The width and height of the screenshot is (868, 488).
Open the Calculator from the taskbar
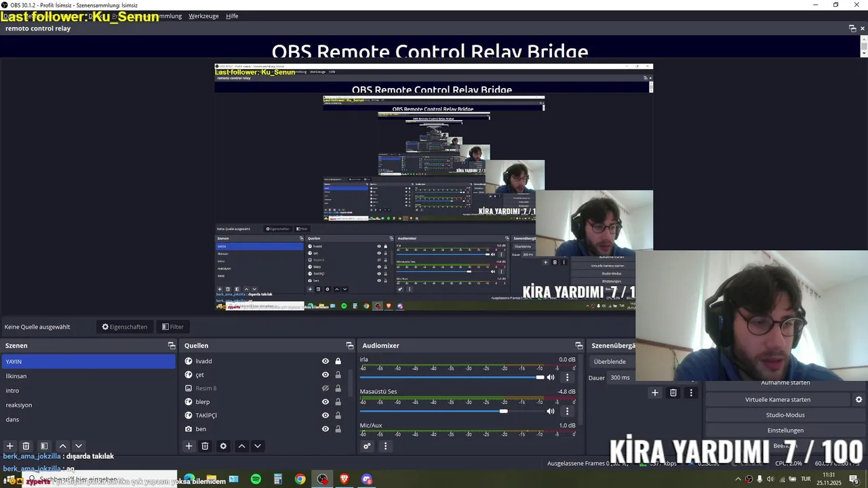[x=278, y=479]
